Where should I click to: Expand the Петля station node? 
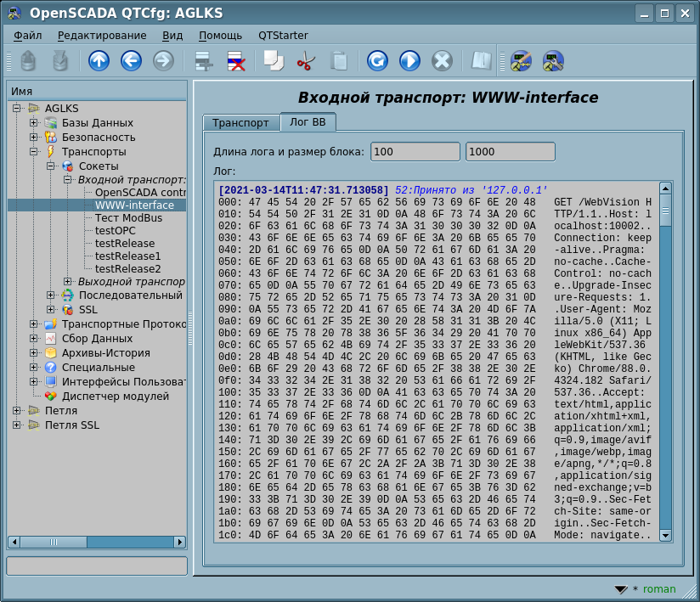point(16,411)
